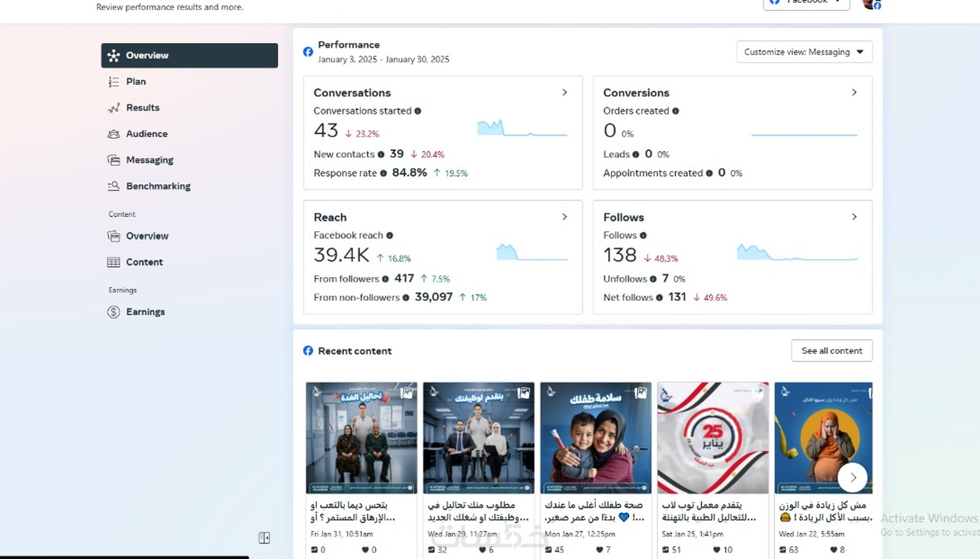Click info icon next to Appointments created
980x559 pixels.
tap(709, 173)
